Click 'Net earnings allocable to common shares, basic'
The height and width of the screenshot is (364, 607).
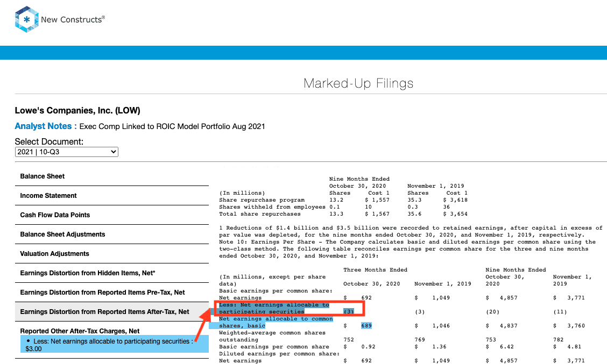[x=276, y=322]
